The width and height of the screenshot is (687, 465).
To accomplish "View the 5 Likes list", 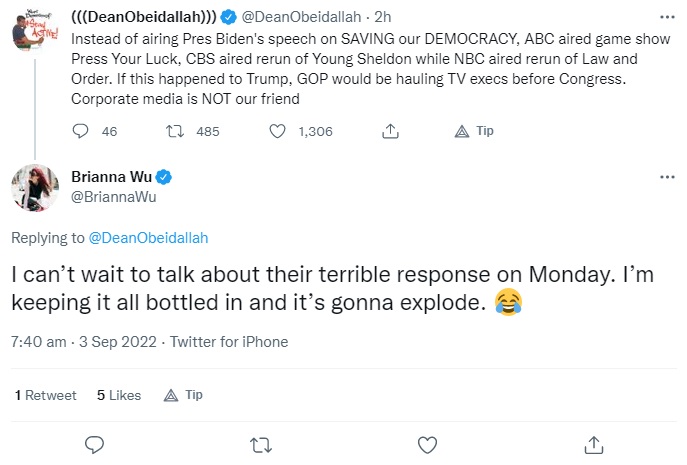I will coord(119,395).
